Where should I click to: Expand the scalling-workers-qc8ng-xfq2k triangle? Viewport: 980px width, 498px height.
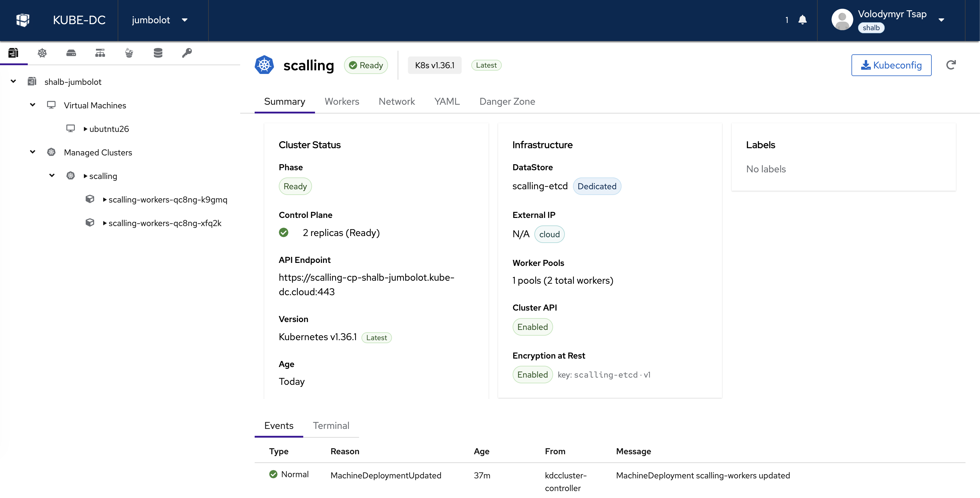coord(105,223)
